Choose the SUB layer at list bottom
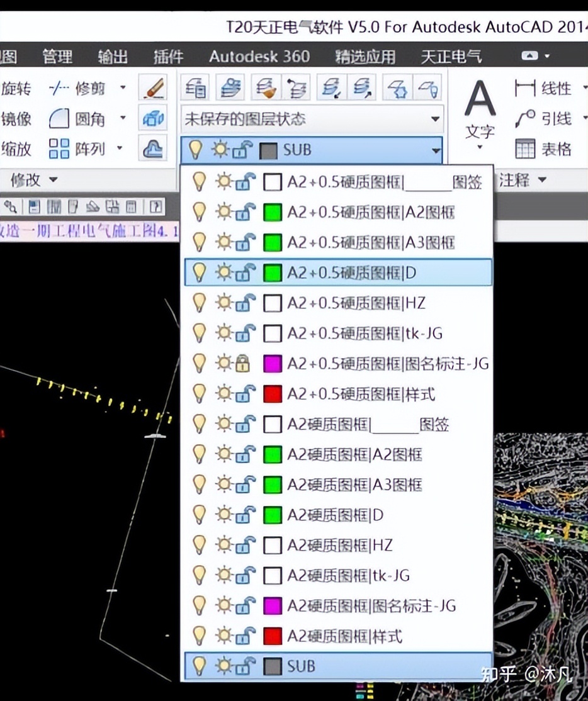588x701 pixels. [x=301, y=666]
